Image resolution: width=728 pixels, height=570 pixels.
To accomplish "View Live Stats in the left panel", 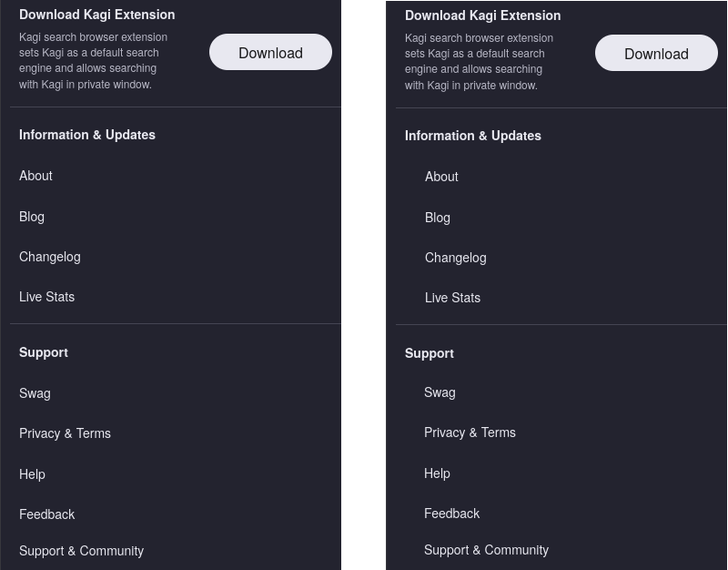I will tap(47, 297).
